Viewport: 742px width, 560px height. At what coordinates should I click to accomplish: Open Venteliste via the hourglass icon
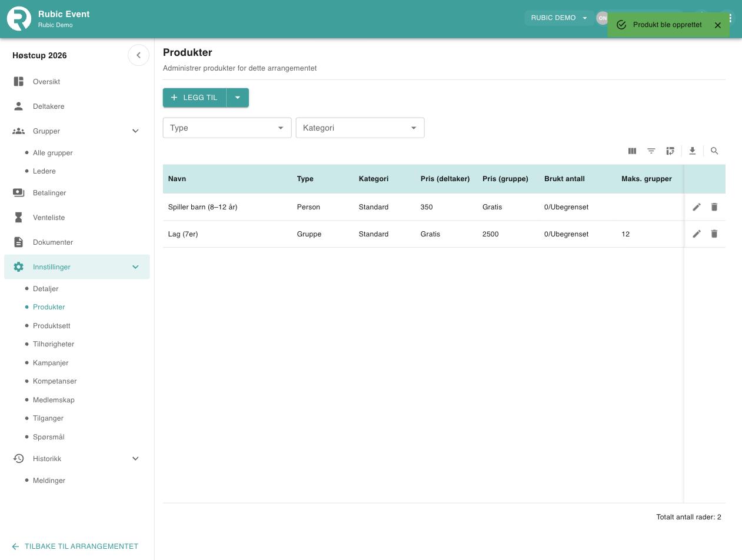point(19,218)
